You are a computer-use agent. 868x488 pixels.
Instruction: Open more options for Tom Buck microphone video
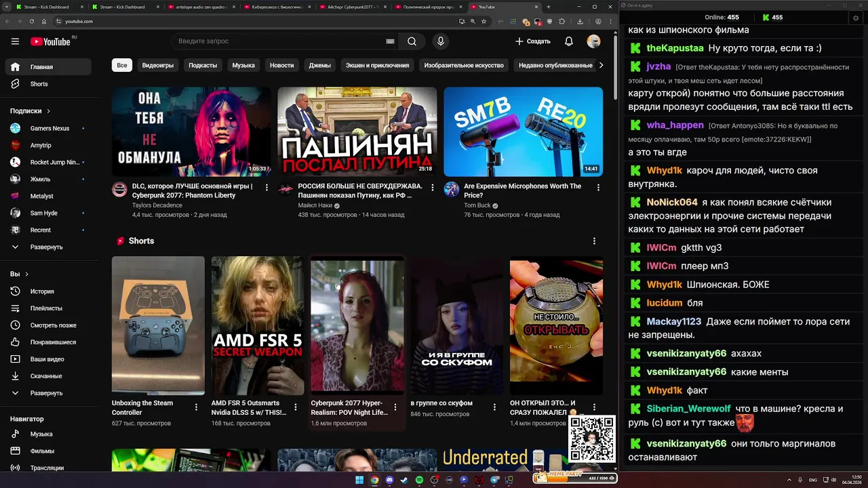[x=598, y=187]
